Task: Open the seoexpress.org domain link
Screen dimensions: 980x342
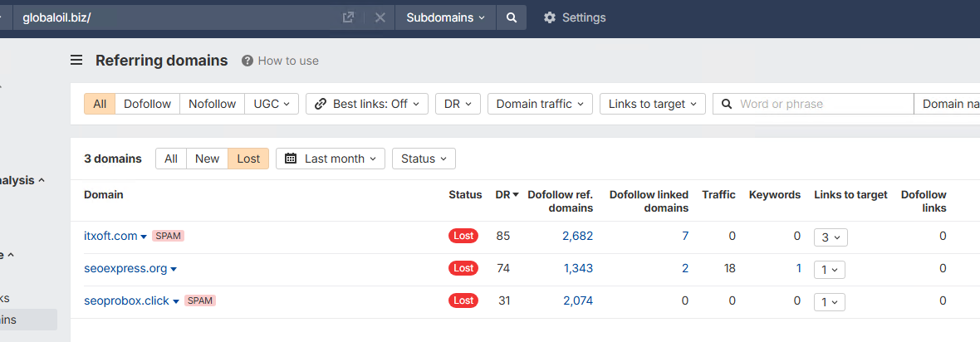Action: [125, 268]
